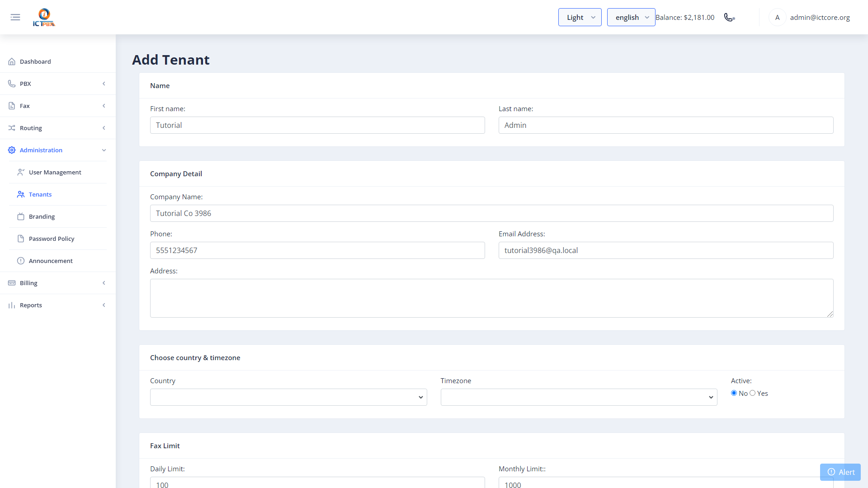Select the Active Yes radio button
868x488 pixels.
coord(753,393)
